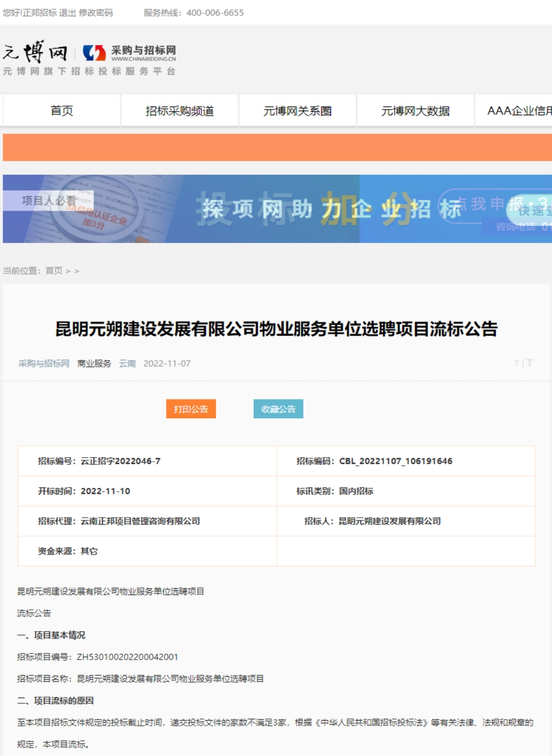Click the 正邦招标 username at top
The width and height of the screenshot is (552, 756).
coord(39,13)
